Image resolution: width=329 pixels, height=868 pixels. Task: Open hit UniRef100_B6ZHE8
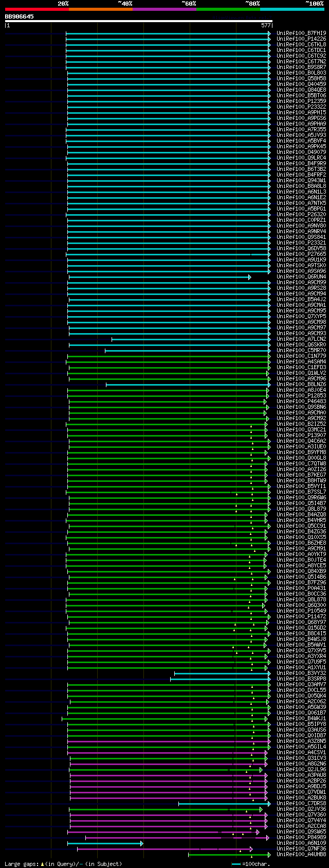point(301,543)
